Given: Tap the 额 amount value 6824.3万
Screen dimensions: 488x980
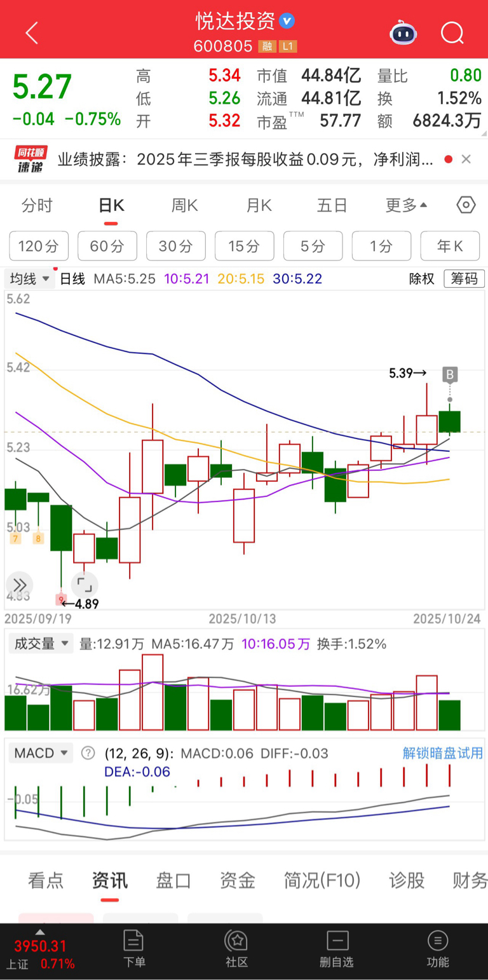Looking at the screenshot, I should [447, 121].
